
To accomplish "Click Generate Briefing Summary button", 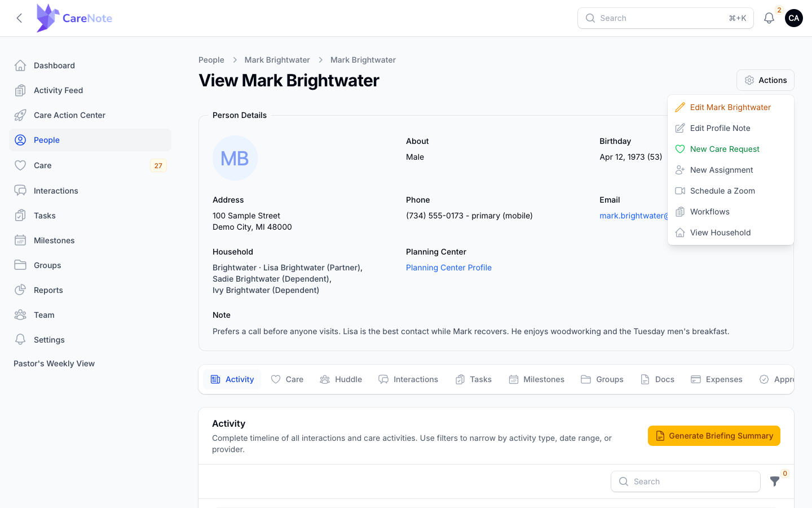I will [714, 436].
